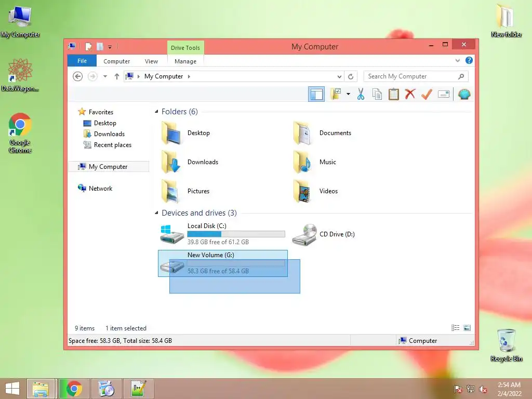The width and height of the screenshot is (532, 399).
Task: Open Recent places in sidebar
Action: tap(113, 145)
